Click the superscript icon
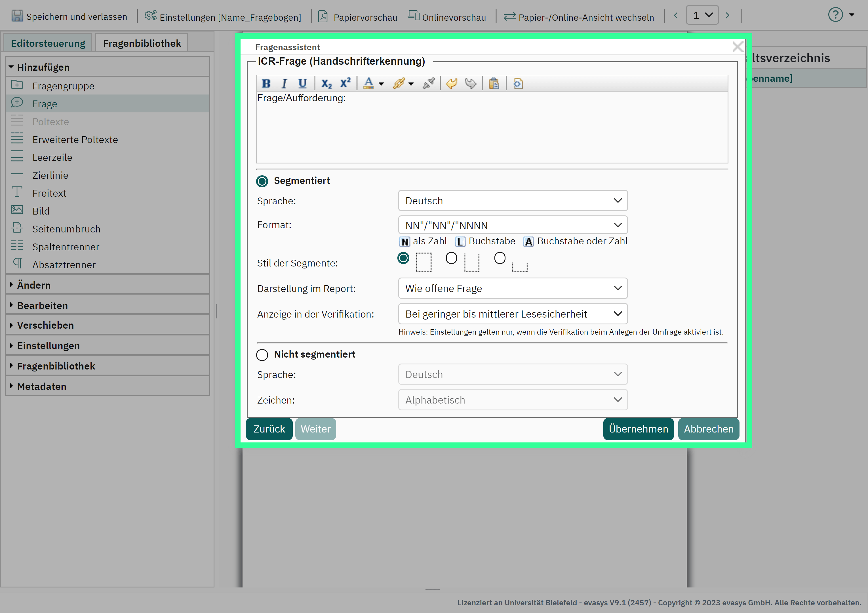Screen dimensions: 868x613 pos(345,83)
